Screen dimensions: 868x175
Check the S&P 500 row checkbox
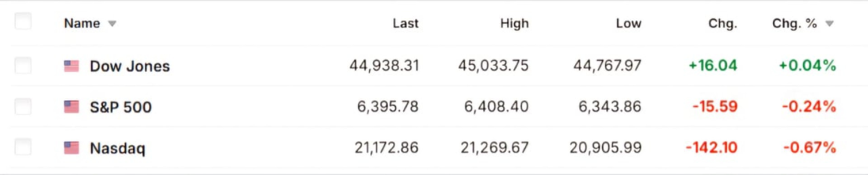tap(23, 107)
